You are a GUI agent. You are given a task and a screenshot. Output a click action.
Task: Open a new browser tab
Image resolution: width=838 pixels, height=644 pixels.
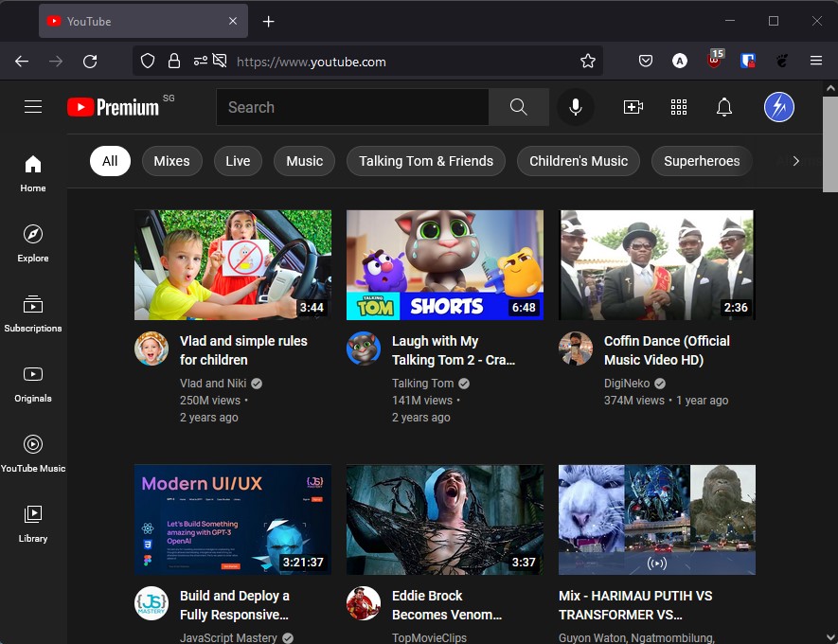(x=268, y=22)
